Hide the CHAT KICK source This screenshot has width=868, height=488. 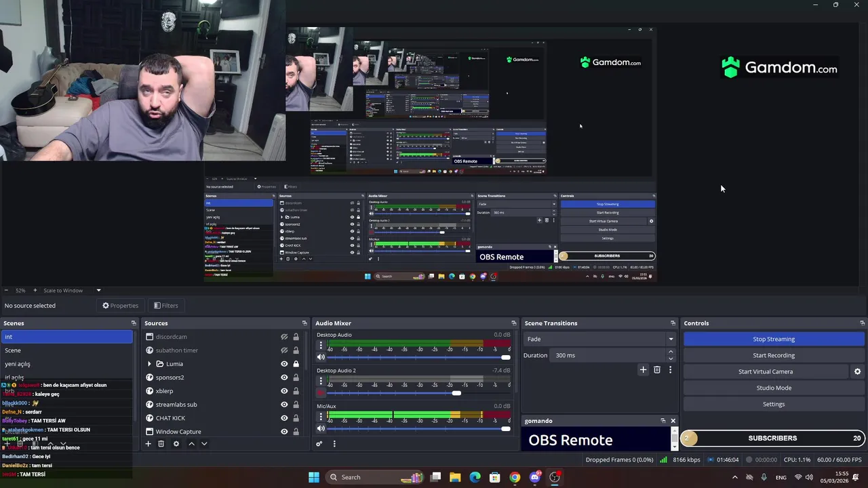[x=284, y=418]
